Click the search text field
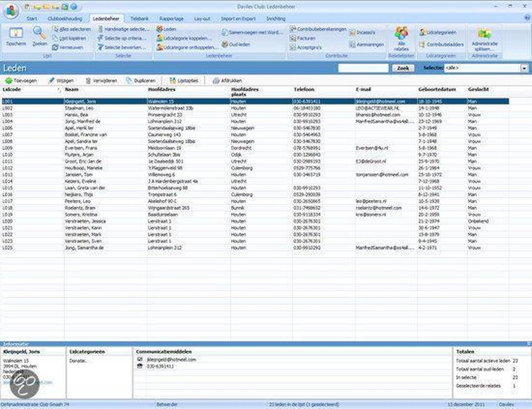532x409 pixels. (x=363, y=68)
